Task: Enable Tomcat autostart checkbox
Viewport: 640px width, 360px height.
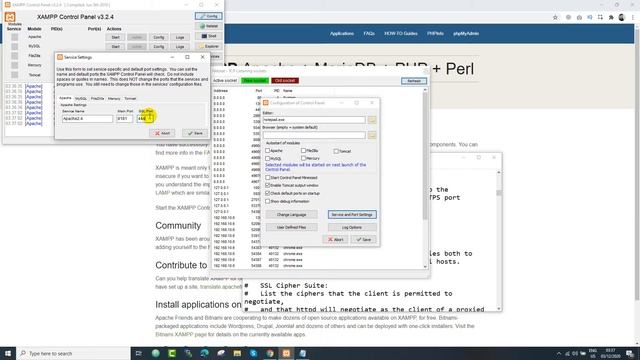Action: pyautogui.click(x=336, y=151)
